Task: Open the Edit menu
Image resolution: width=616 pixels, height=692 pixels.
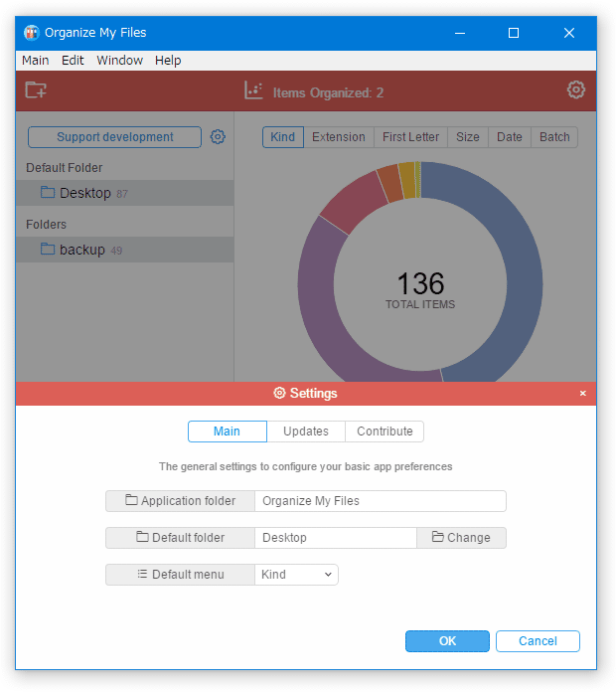Action: tap(73, 60)
